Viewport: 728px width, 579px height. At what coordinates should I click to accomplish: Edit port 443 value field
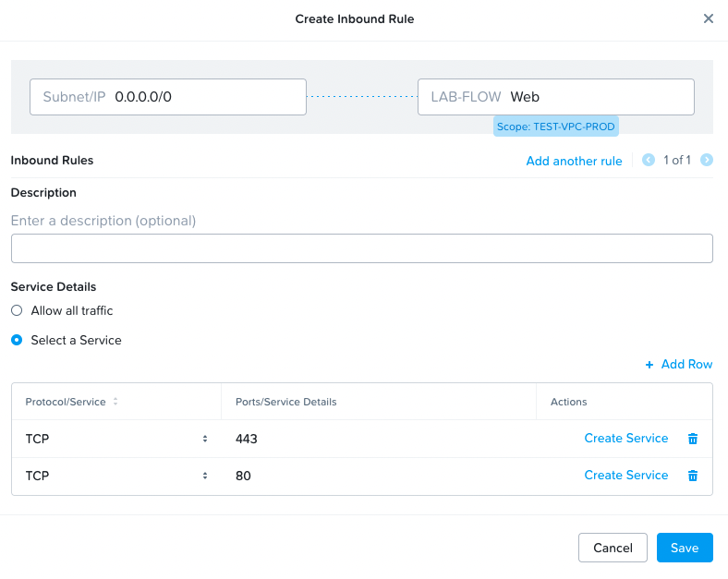point(379,439)
